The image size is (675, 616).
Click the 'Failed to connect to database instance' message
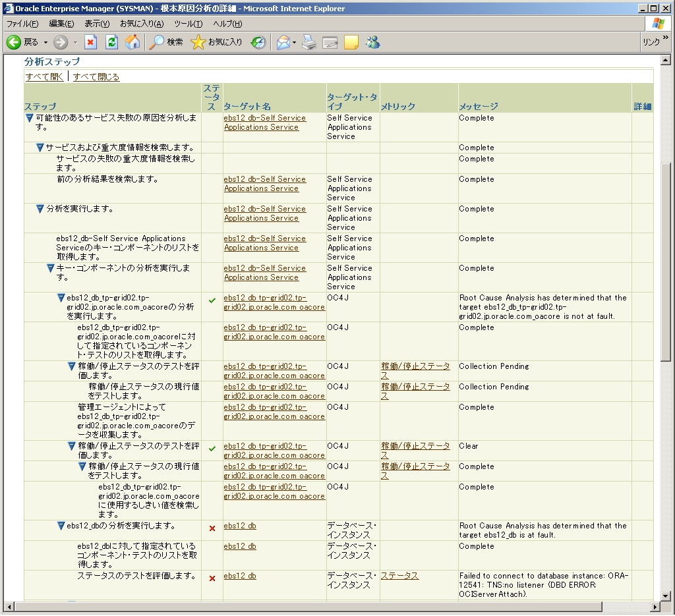point(544,584)
